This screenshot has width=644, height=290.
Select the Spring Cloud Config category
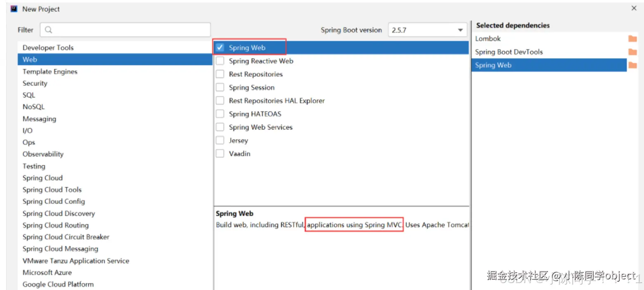pyautogui.click(x=115, y=201)
